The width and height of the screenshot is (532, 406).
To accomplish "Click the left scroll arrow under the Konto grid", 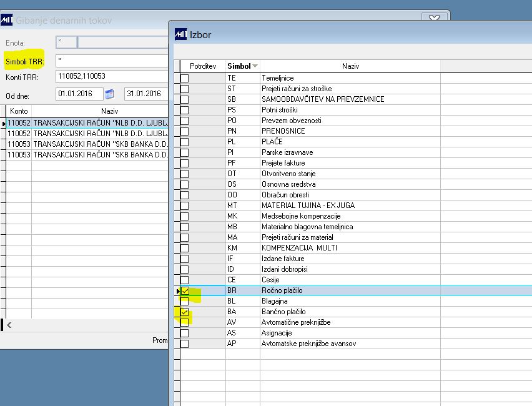I will (x=9, y=325).
